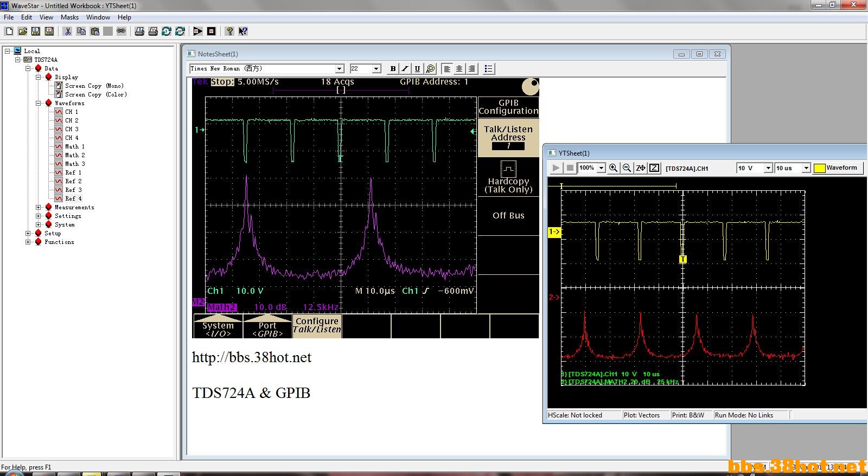
Task: Click the Stop workbook square icon
Action: (x=212, y=31)
